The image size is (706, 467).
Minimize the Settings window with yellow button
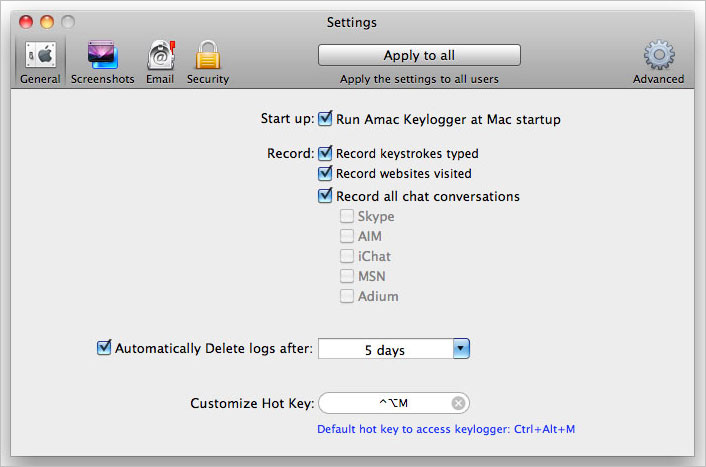[x=47, y=22]
